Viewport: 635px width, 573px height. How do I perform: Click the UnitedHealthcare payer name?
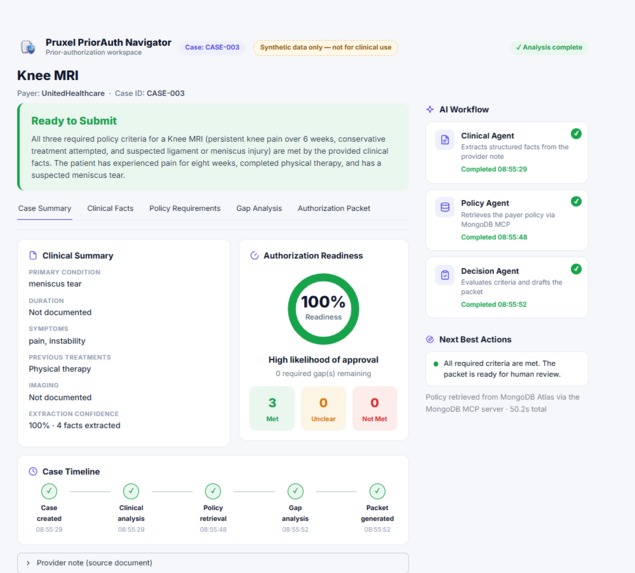[x=73, y=93]
